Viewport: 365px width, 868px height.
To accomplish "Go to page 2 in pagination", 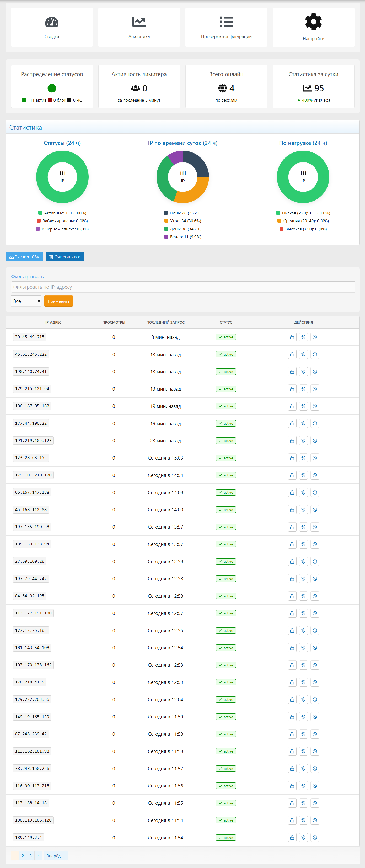I will (x=23, y=856).
